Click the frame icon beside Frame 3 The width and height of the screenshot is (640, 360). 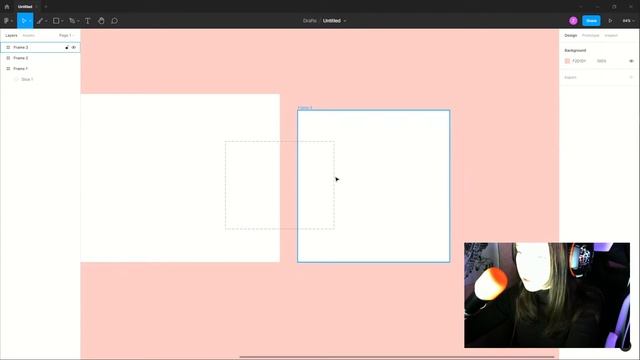(8, 47)
